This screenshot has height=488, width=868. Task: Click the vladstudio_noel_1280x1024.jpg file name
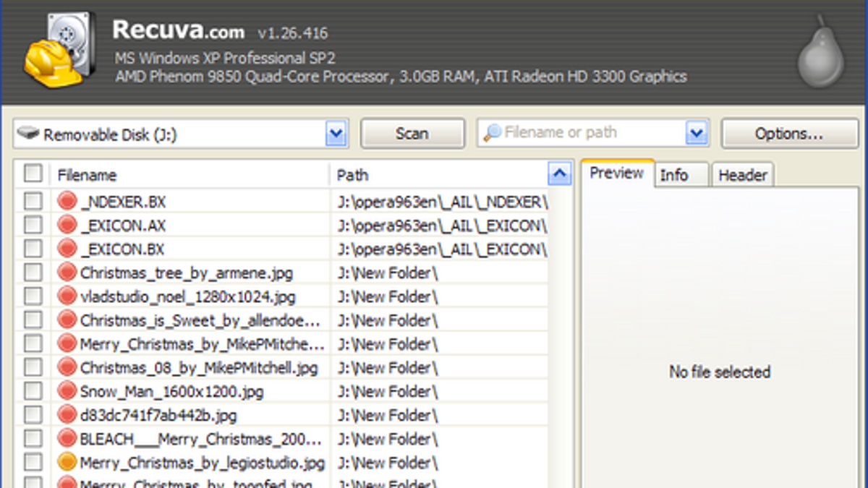pos(188,297)
